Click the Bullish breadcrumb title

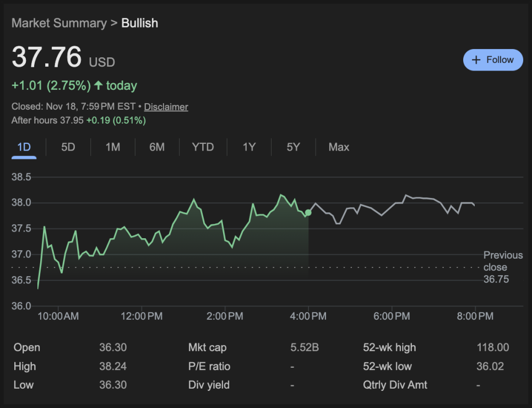pos(139,23)
